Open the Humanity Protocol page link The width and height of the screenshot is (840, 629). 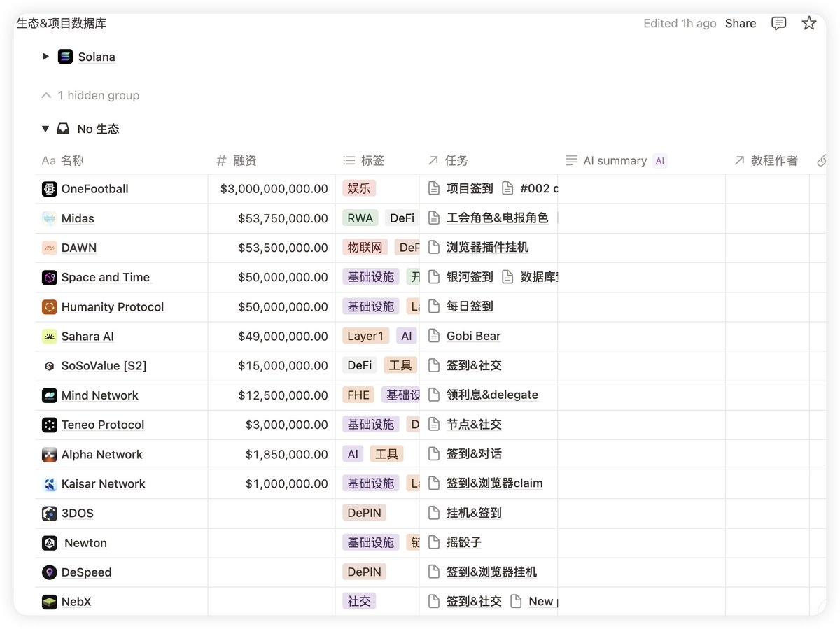point(113,307)
